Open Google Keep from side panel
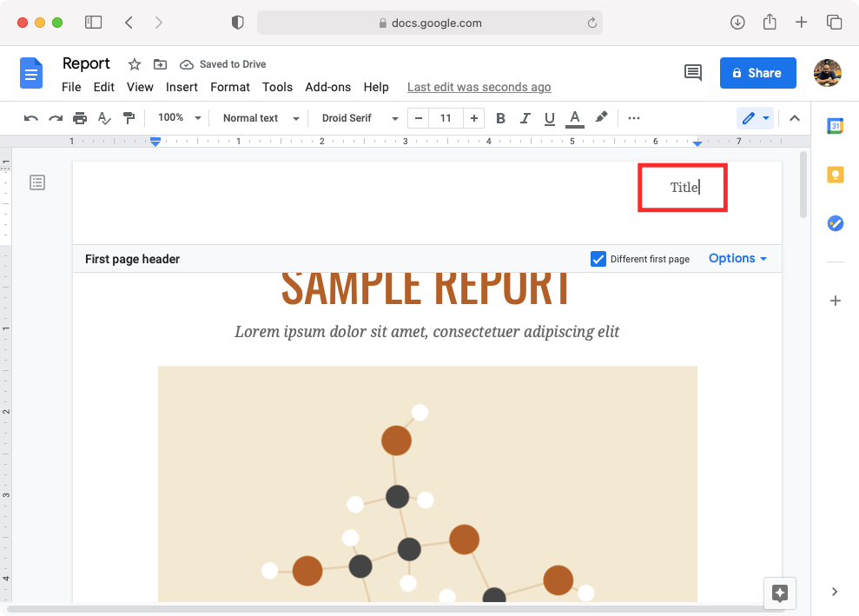This screenshot has height=616, width=859. pyautogui.click(x=835, y=175)
